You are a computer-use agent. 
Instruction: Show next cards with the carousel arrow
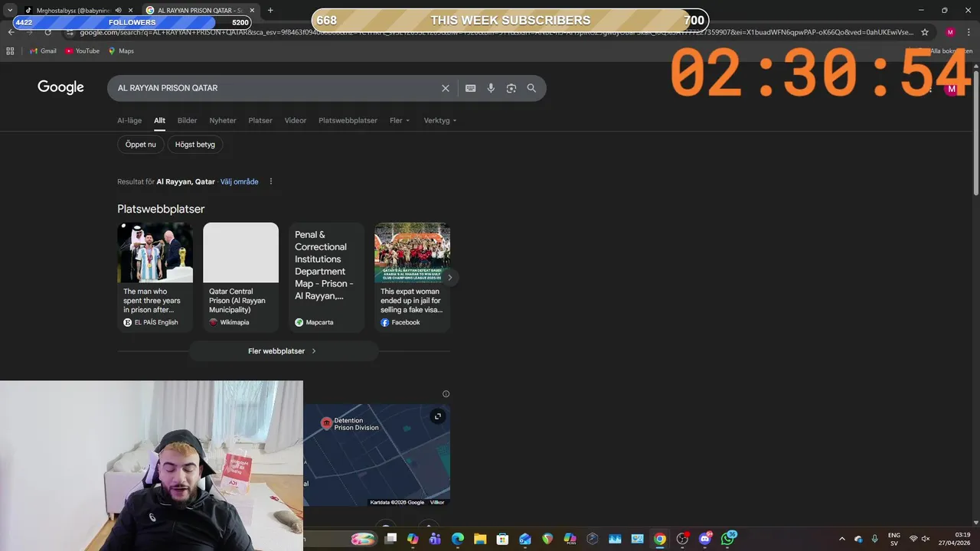450,277
